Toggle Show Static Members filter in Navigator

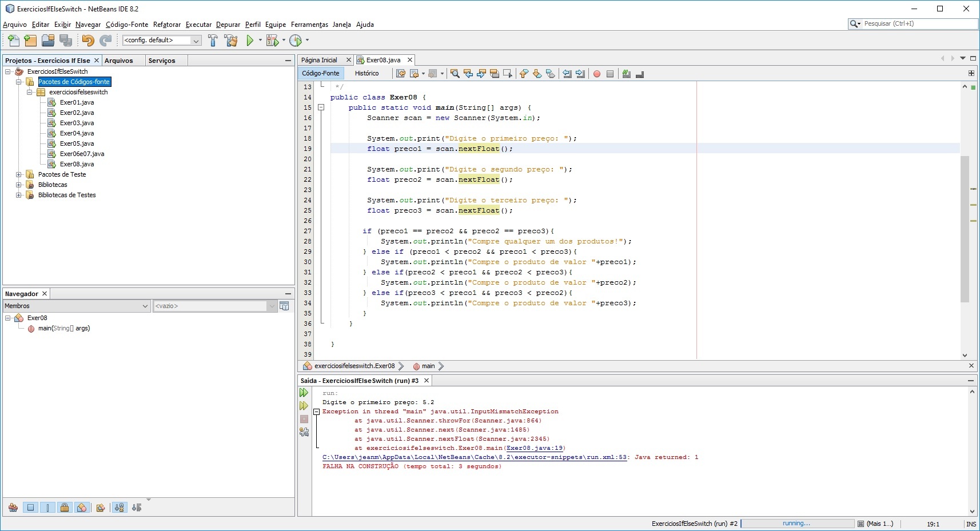(x=47, y=508)
